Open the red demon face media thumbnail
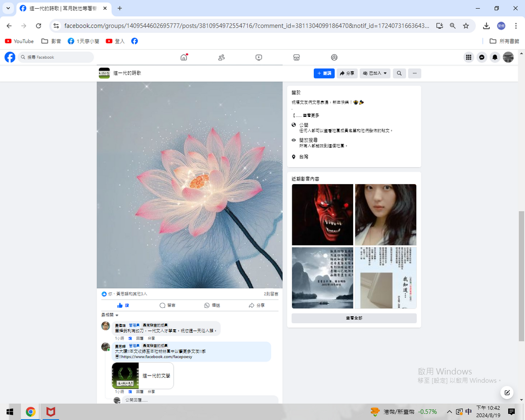This screenshot has width=525, height=420. pyautogui.click(x=322, y=214)
